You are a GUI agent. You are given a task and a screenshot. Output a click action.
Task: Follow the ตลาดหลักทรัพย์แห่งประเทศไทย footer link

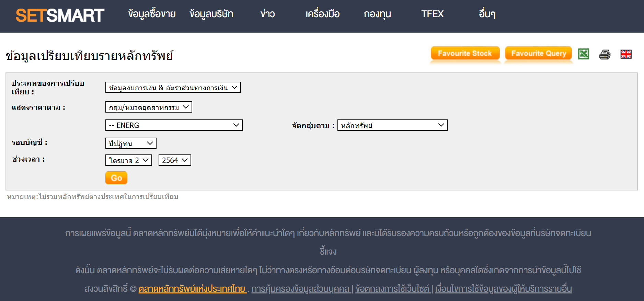tap(192, 289)
